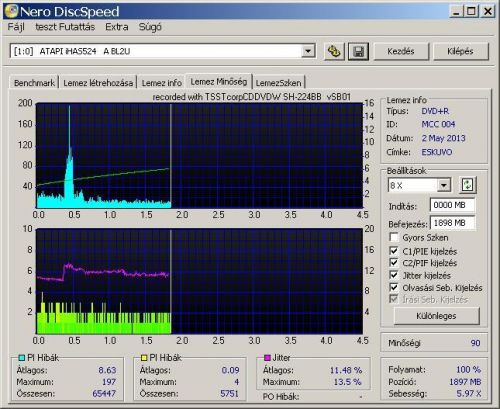Uncheck C1/PIE kijelzés checkbox
Viewport: 500px width, 409px height.
click(394, 251)
